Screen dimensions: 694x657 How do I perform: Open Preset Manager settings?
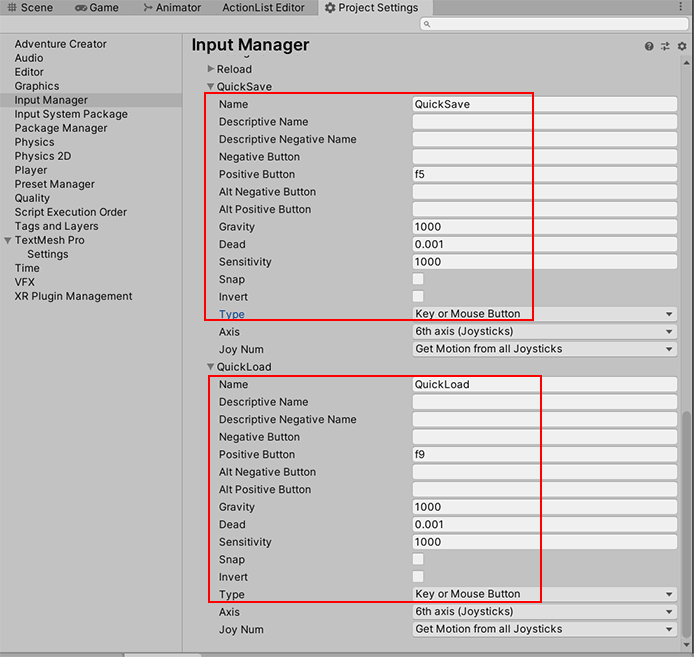54,184
